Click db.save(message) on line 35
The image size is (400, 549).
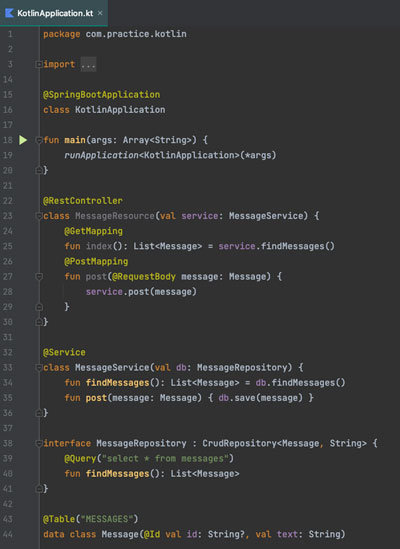point(260,398)
